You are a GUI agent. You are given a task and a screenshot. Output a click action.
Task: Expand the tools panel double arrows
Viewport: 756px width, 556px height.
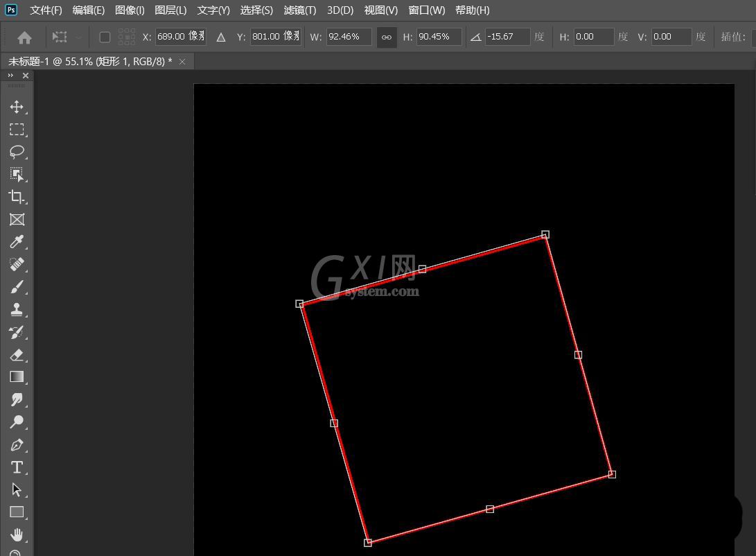[10, 76]
